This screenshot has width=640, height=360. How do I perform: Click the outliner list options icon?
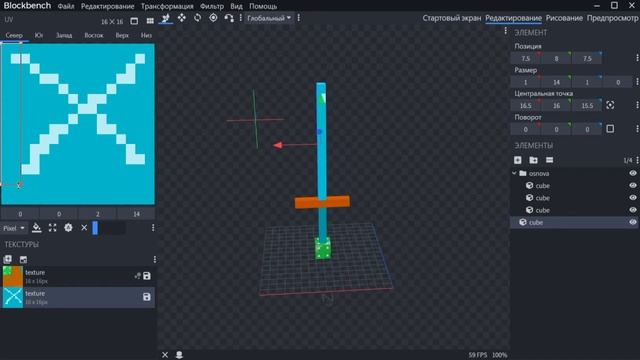pos(549,160)
